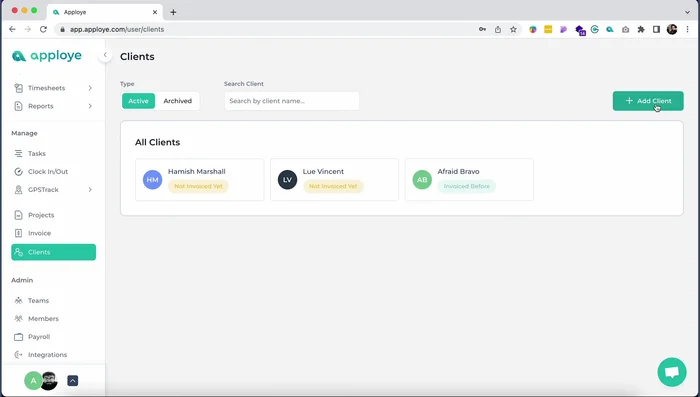Click the Clock In/Out icon
This screenshot has width=700, height=397.
pos(18,171)
